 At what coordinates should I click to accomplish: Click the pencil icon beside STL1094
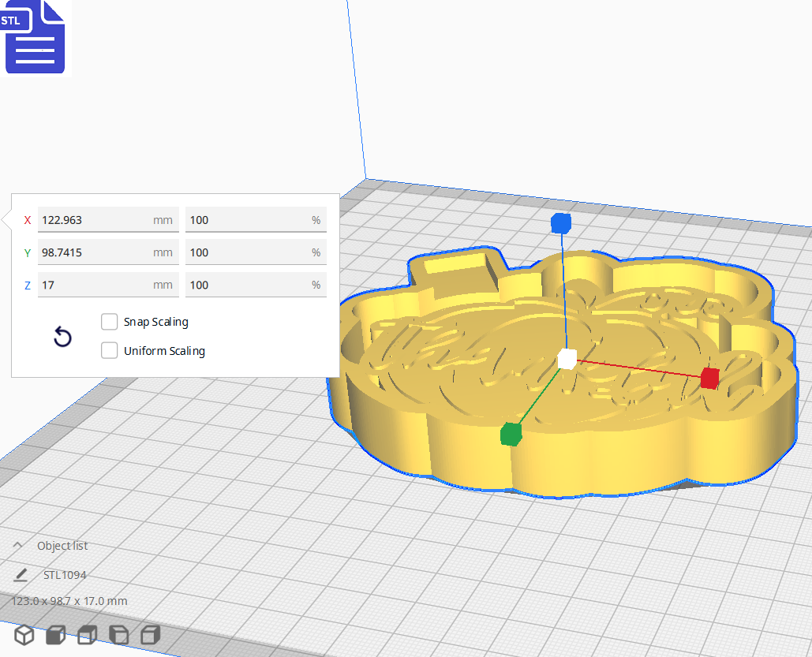click(x=21, y=575)
